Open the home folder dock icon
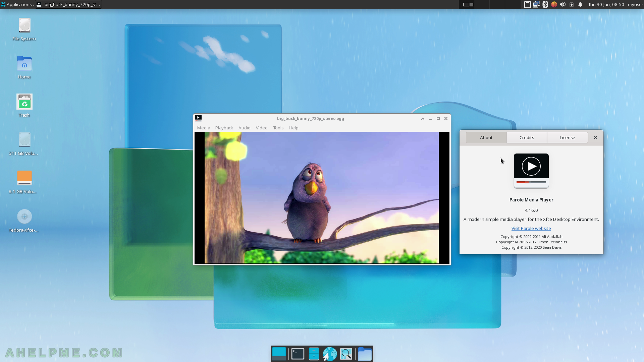The image size is (644, 362). pyautogui.click(x=365, y=354)
